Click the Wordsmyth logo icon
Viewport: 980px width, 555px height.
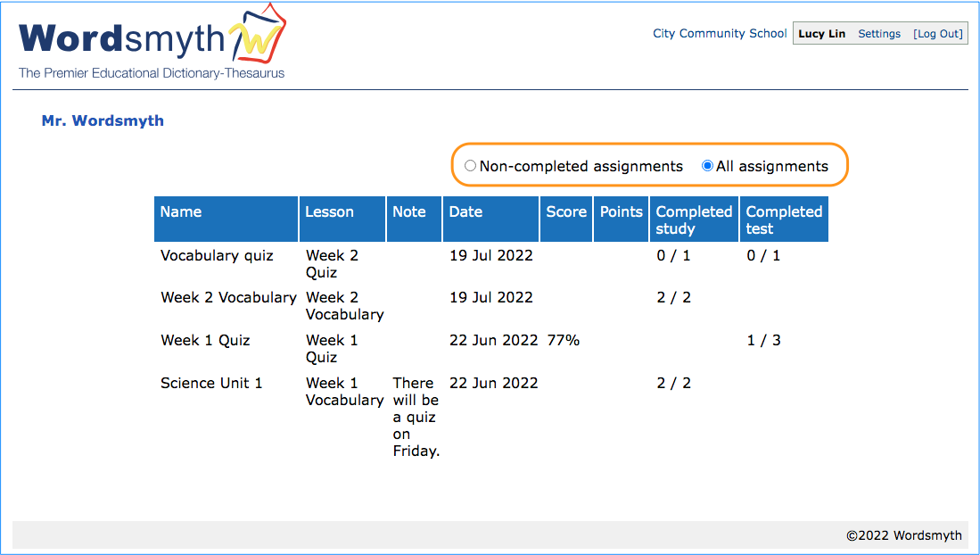pos(258,38)
